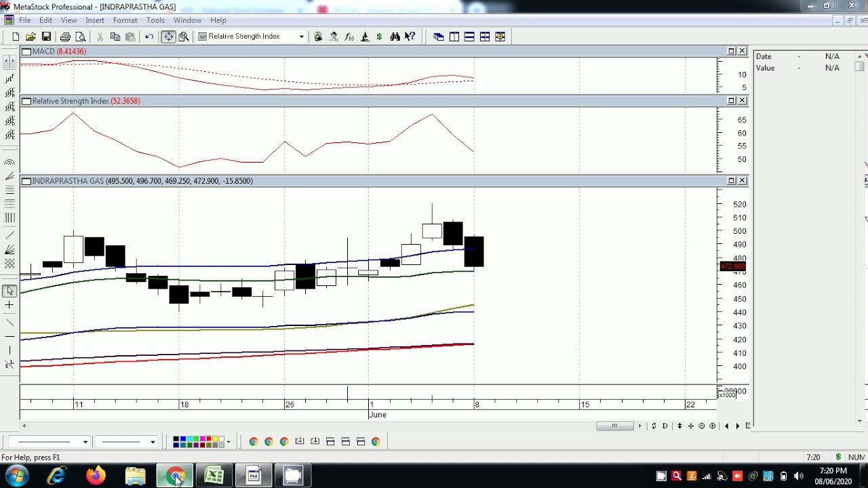Close the Relative Strength Index inner window
Screen dimensions: 868x488
[x=743, y=101]
